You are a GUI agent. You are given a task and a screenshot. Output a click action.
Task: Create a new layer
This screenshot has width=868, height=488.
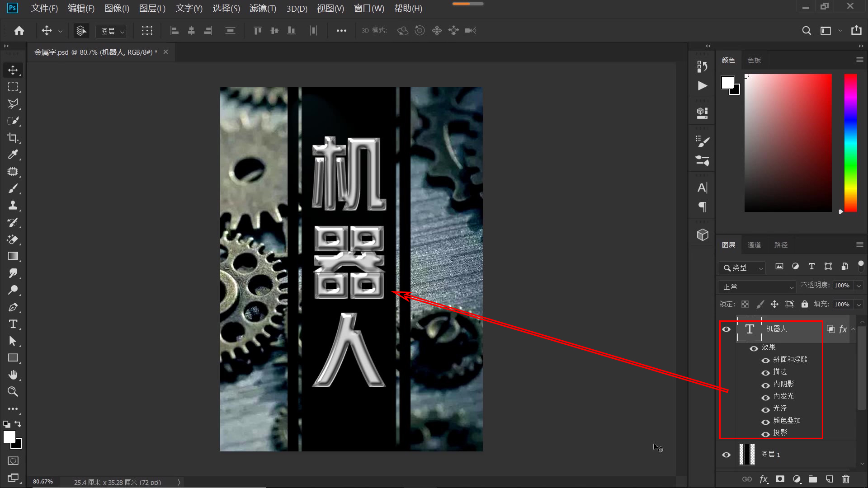[x=829, y=479]
